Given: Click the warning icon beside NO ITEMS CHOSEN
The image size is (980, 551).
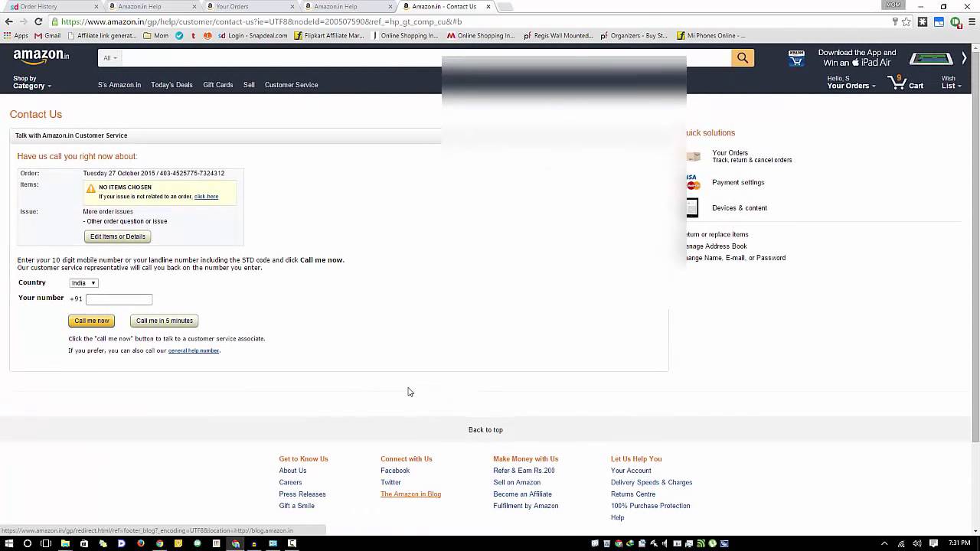Looking at the screenshot, I should click(91, 188).
